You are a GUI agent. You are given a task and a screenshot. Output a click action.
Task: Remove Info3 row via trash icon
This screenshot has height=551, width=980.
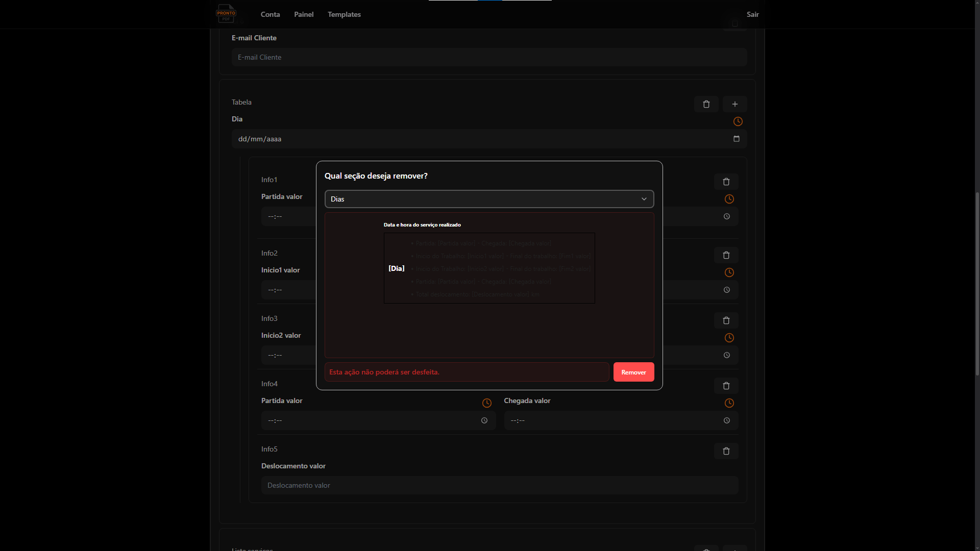coord(726,320)
